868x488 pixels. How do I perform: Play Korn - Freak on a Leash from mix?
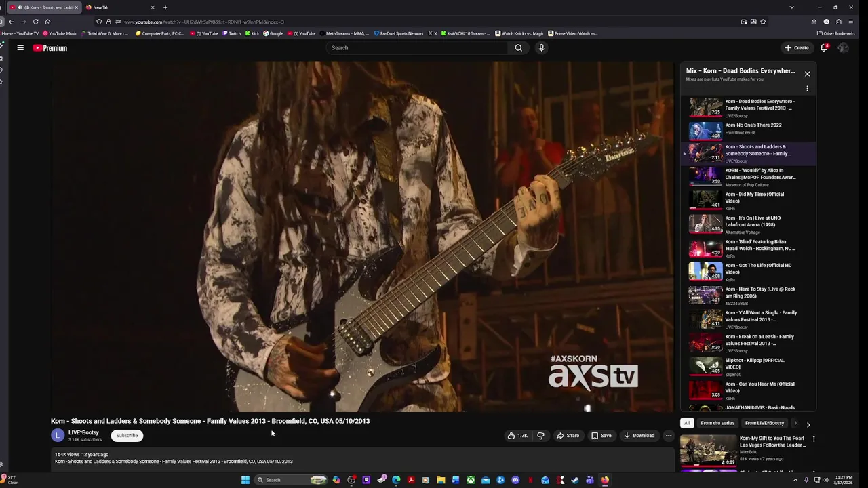pyautogui.click(x=749, y=343)
